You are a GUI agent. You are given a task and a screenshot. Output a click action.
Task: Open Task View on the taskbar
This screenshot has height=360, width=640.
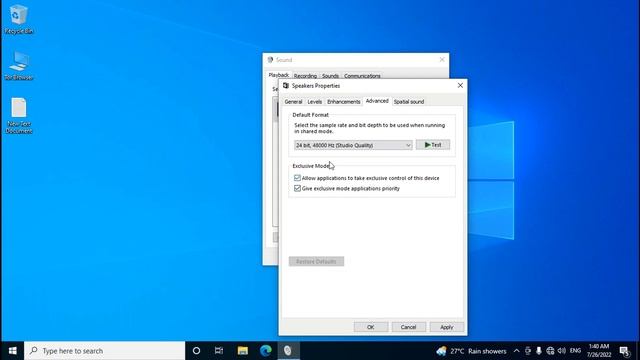pyautogui.click(x=219, y=351)
